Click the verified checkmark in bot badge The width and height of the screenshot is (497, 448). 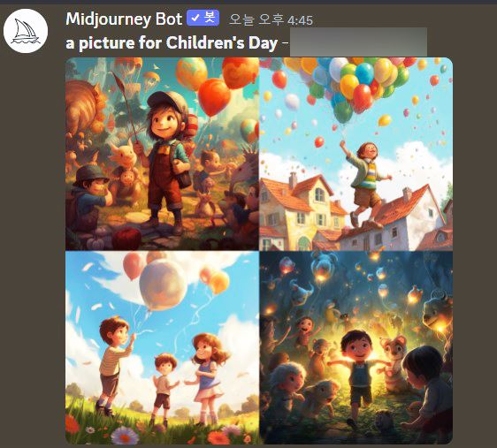tap(195, 18)
